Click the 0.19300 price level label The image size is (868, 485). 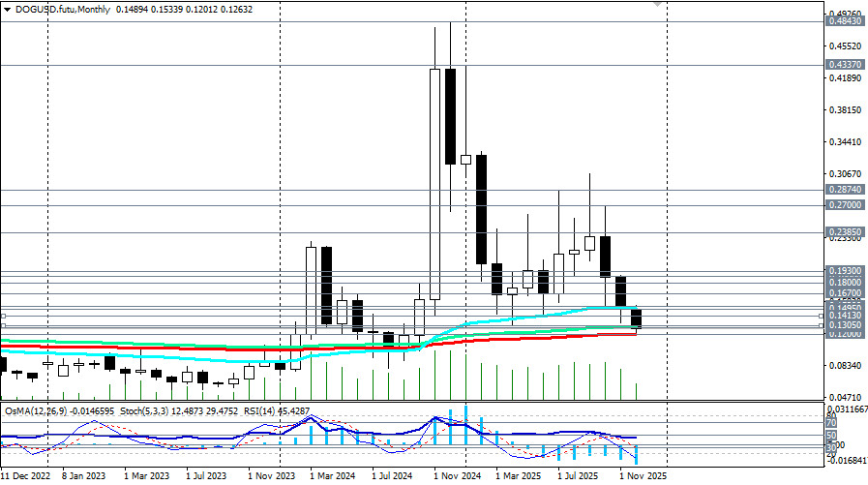[847, 272]
